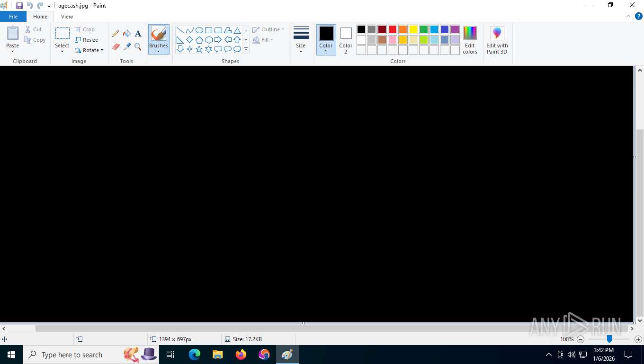Open File Explorer from the taskbar
The width and height of the screenshot is (644, 364).
(218, 355)
